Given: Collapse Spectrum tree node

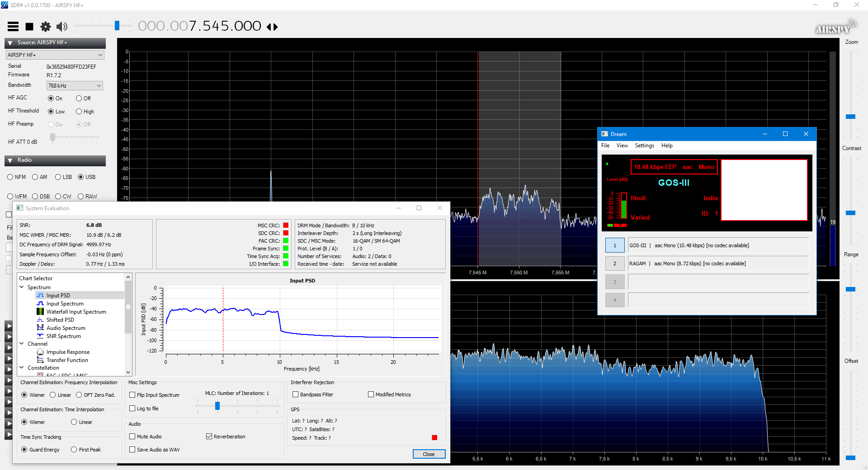Looking at the screenshot, I should pos(22,287).
